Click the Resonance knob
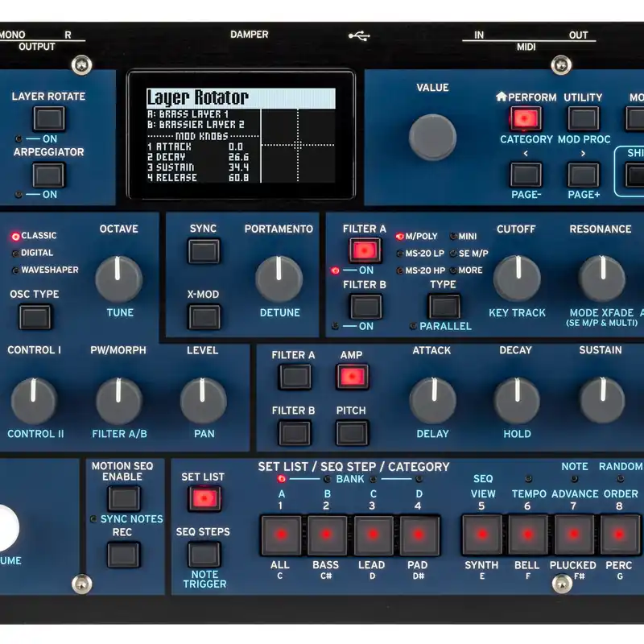Viewport: 644px width, 644px height. click(x=602, y=279)
